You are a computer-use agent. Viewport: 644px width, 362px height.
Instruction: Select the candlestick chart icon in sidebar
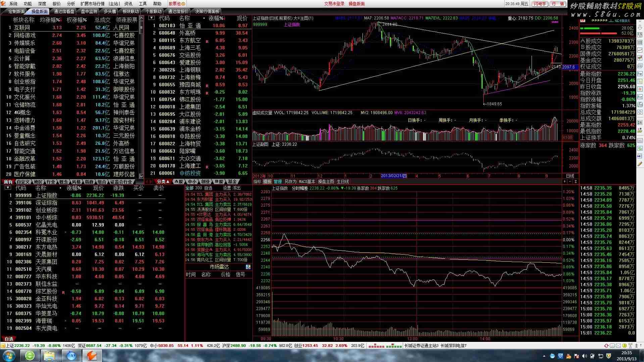pos(640,58)
